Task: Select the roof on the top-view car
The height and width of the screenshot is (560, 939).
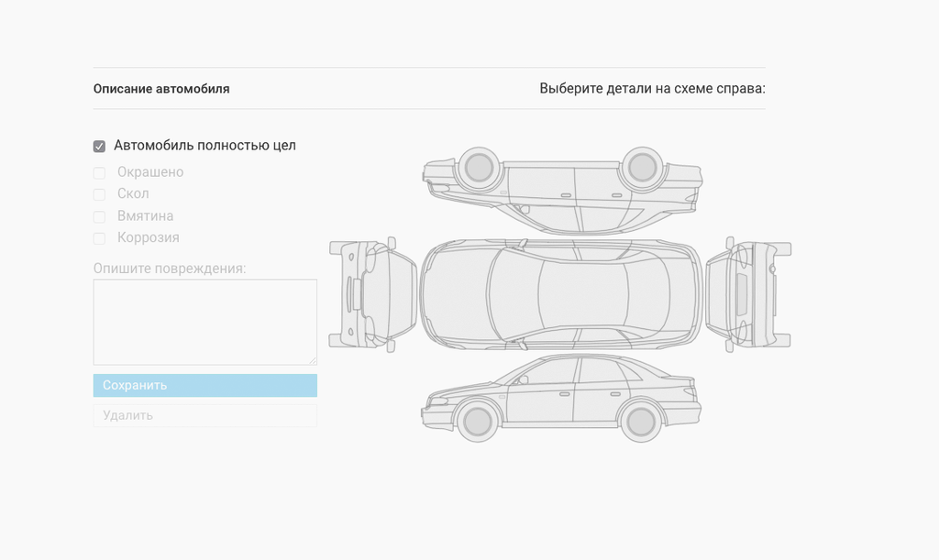Action: tap(583, 294)
